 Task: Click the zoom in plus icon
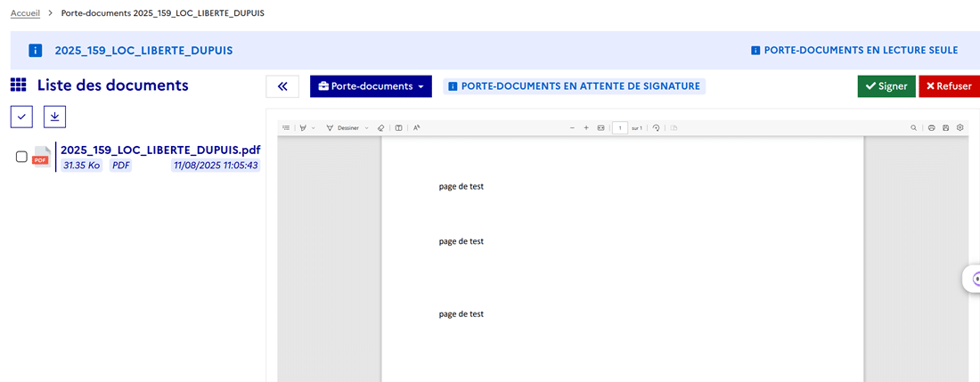tap(586, 128)
